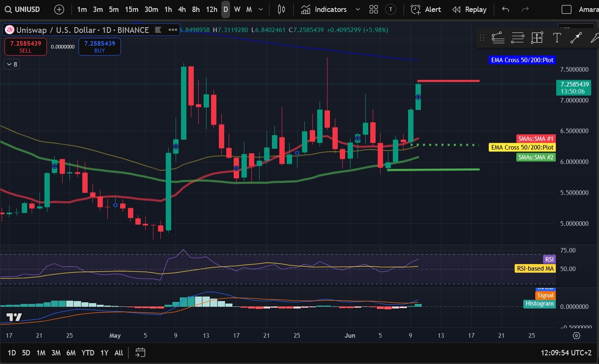The width and height of the screenshot is (599, 364).
Task: Open the symbol legend more options menu
Action: click(x=173, y=30)
